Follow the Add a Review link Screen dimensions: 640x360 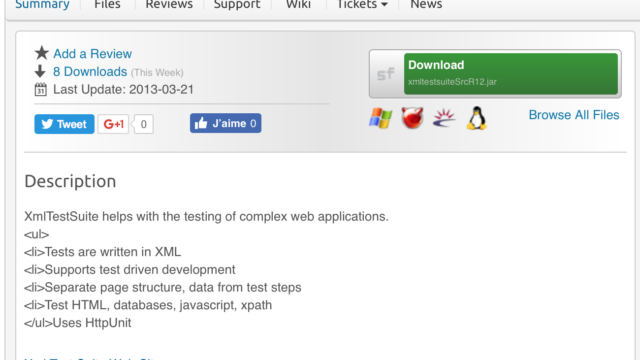click(92, 54)
